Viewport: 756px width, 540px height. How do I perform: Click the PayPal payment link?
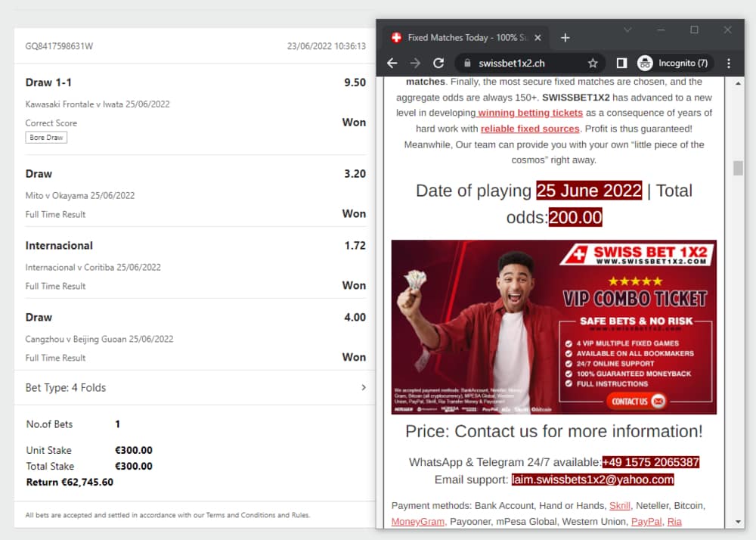646,522
